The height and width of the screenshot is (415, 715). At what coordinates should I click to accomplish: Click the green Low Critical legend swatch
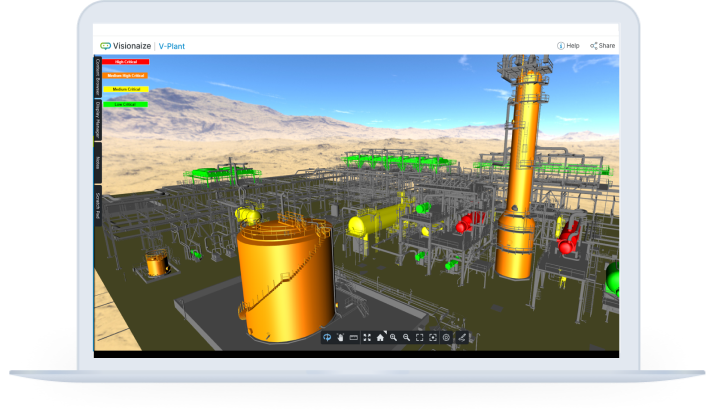[125, 104]
